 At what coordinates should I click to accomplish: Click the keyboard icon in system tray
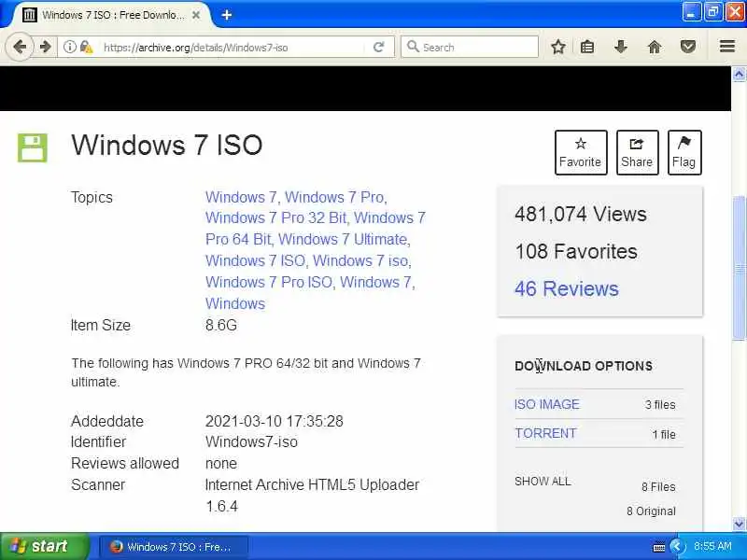click(x=659, y=547)
